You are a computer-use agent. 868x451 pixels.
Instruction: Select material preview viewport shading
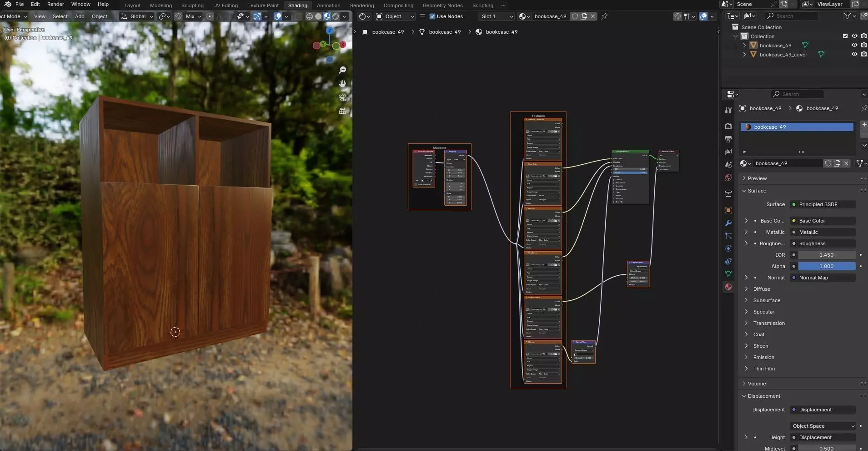point(327,16)
